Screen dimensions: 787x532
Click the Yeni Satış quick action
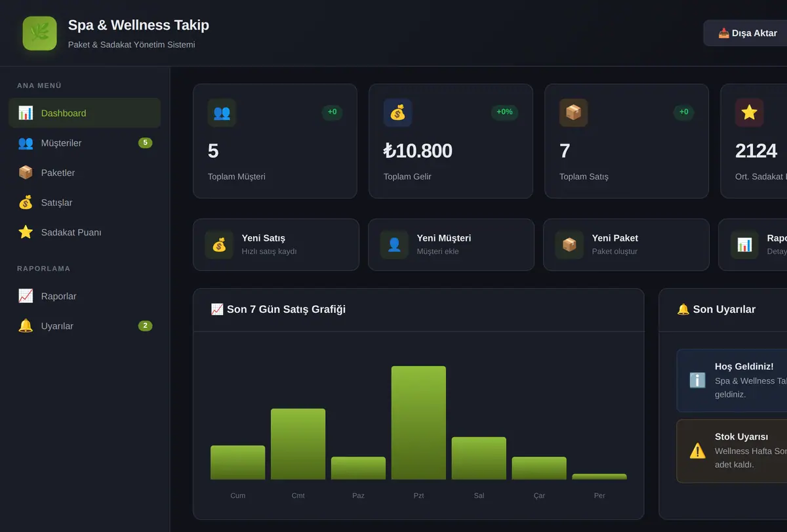pyautogui.click(x=276, y=245)
